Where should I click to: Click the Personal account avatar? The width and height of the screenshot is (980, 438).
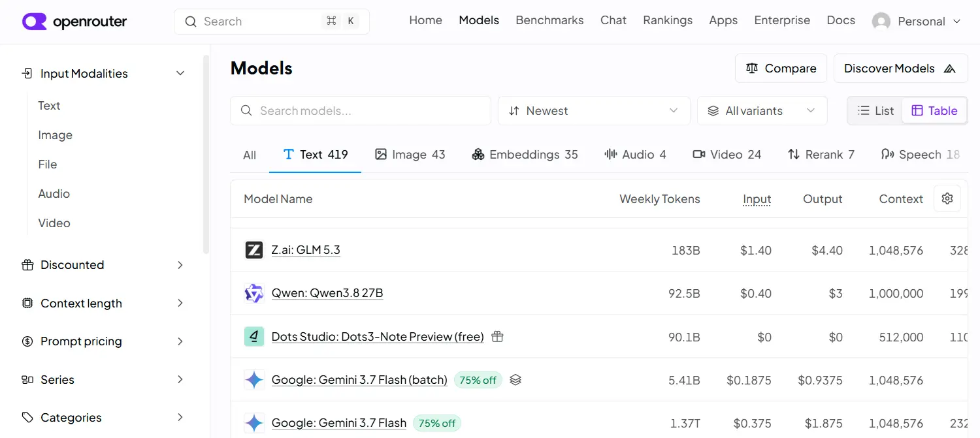tap(881, 22)
